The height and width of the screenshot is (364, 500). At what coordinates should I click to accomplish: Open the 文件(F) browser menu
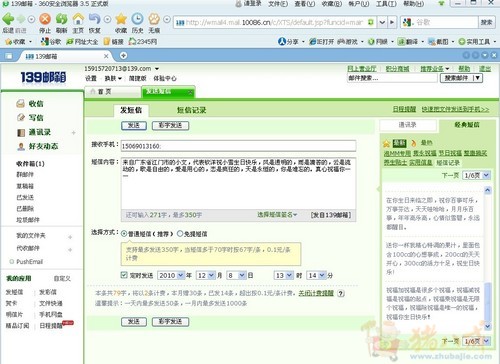tap(278, 4)
